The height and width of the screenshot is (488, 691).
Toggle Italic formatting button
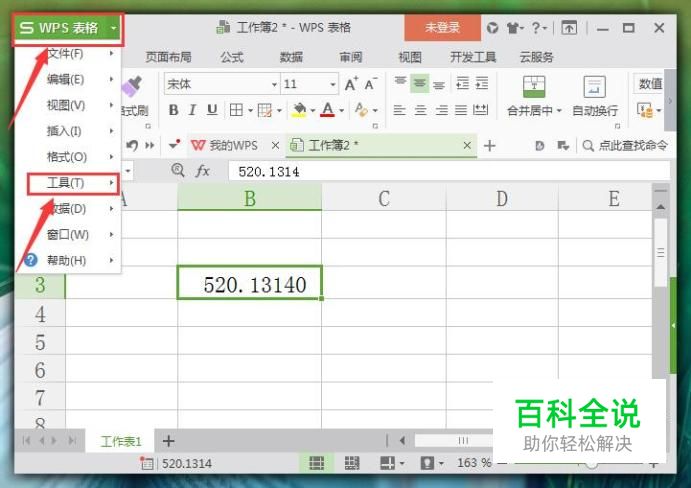(x=192, y=110)
